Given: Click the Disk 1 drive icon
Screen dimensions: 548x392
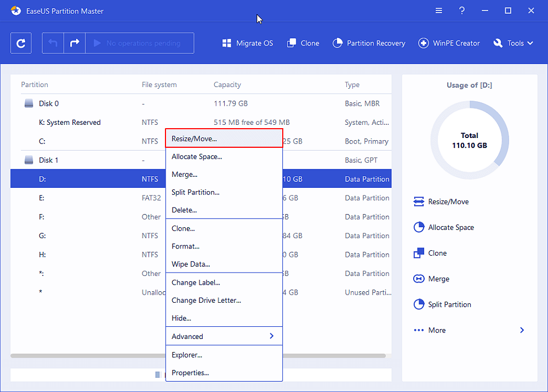Looking at the screenshot, I should point(28,160).
